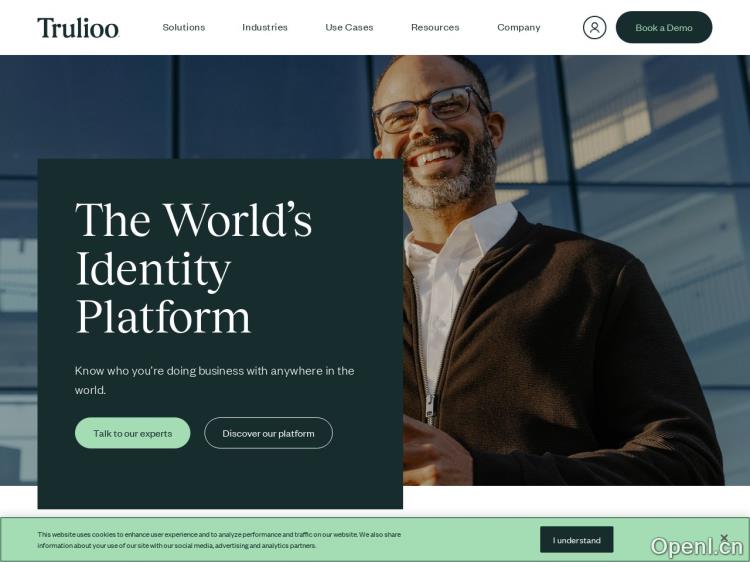
Task: Choose Discover our platform
Action: tap(268, 433)
